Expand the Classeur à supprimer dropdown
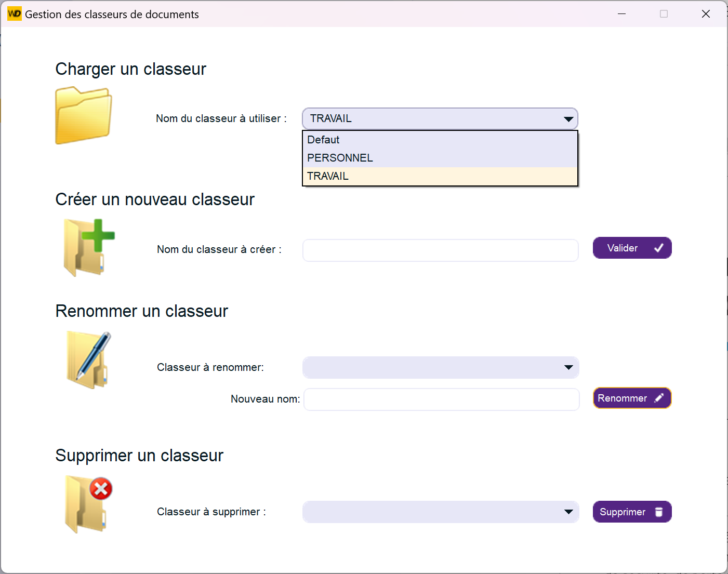The height and width of the screenshot is (574, 728). coord(568,512)
